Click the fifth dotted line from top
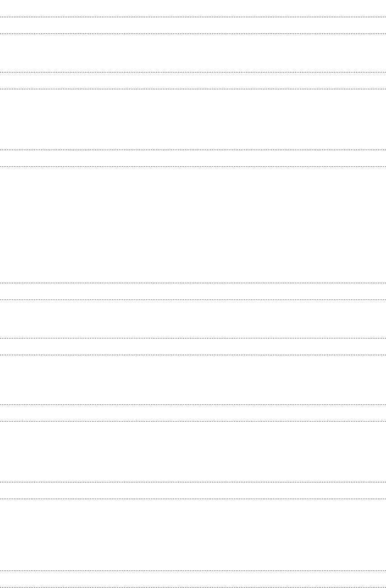The width and height of the screenshot is (386, 588). tap(193, 150)
